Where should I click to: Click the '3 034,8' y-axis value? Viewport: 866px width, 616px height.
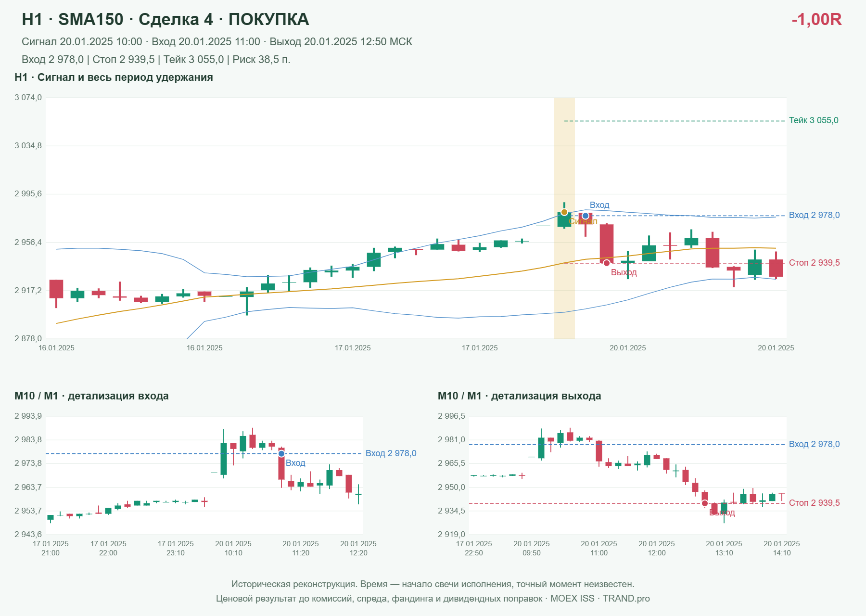pos(28,146)
